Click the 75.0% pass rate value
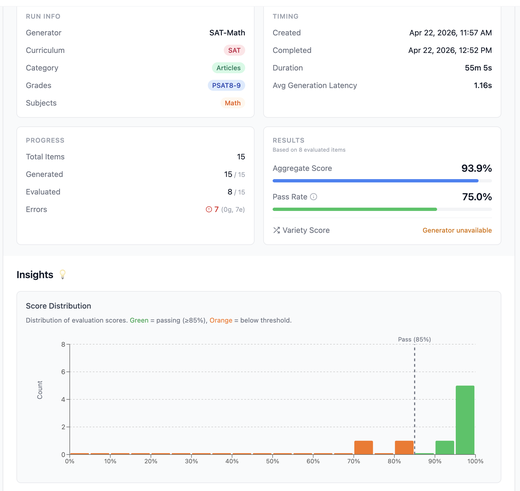This screenshot has height=491, width=520. (477, 197)
